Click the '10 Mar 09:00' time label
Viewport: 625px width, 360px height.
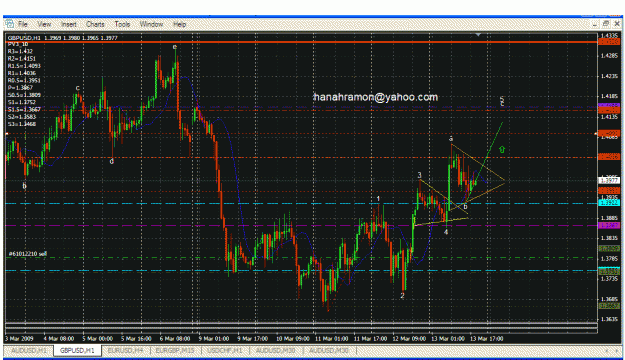point(293,338)
